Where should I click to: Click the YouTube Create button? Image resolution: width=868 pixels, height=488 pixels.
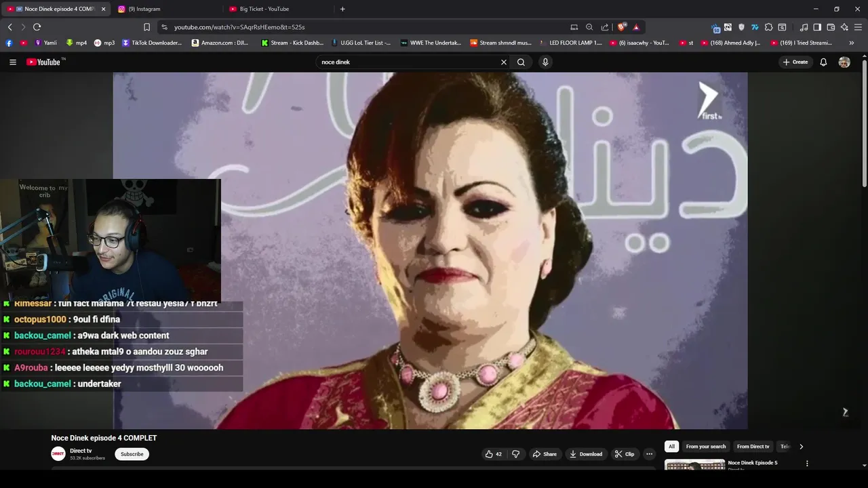[795, 62]
